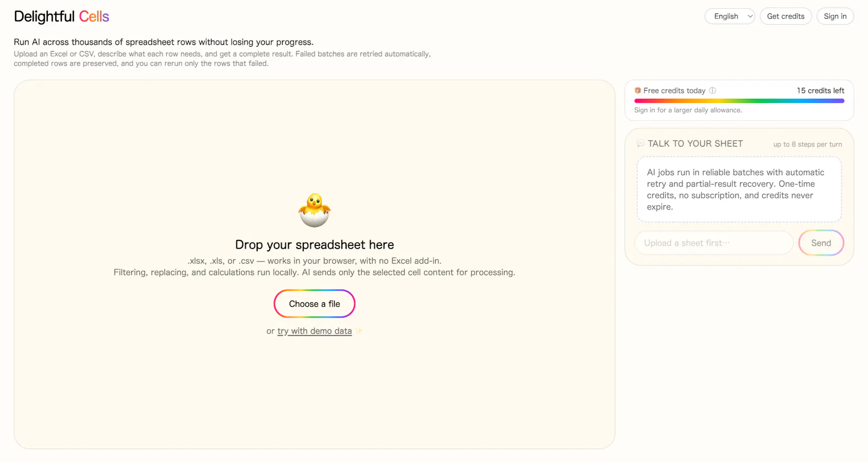This screenshot has height=463, width=868.
Task: Click the 'Drop your spreadsheet here' heading
Action: [315, 245]
